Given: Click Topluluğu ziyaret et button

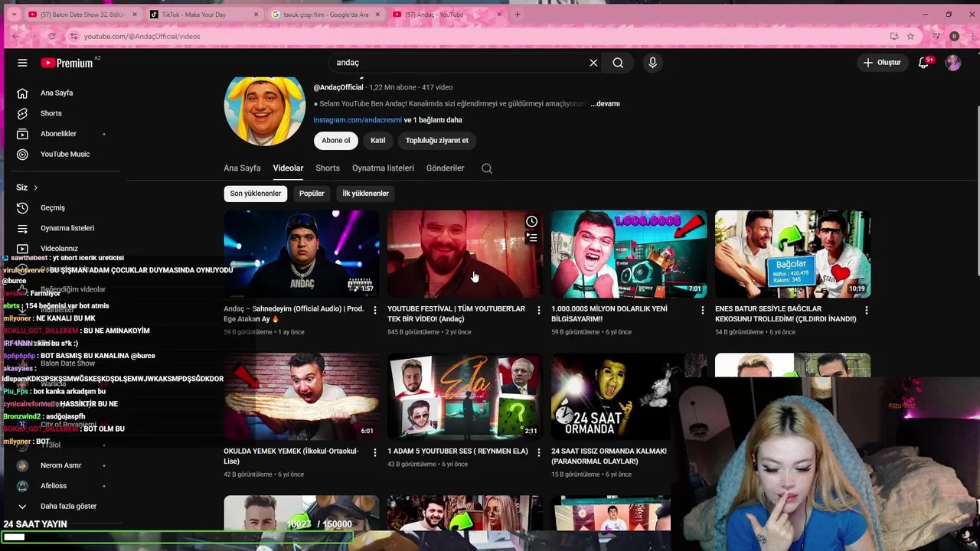Looking at the screenshot, I should coord(436,140).
